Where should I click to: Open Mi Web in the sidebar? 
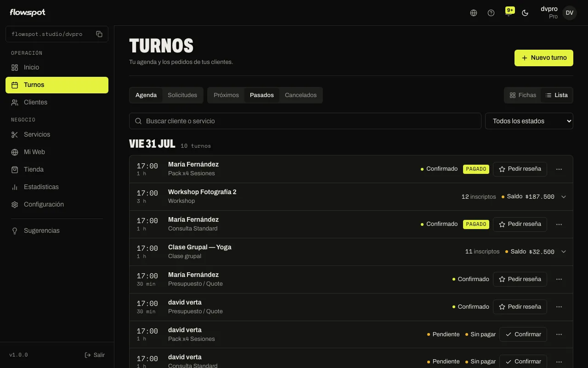click(57, 152)
